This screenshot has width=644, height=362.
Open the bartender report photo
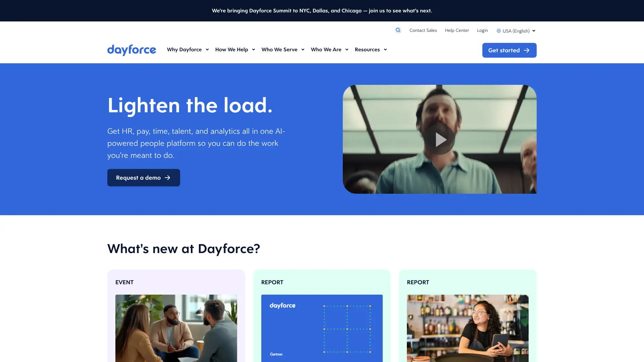pos(468,328)
